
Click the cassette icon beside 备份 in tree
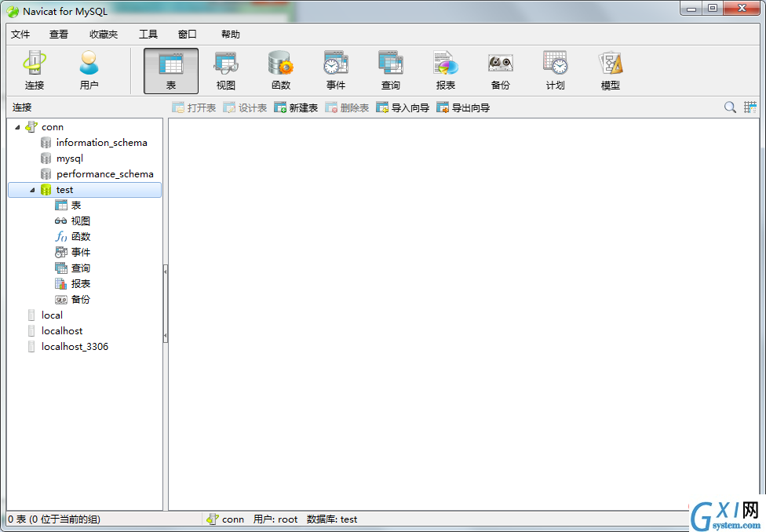pos(61,300)
